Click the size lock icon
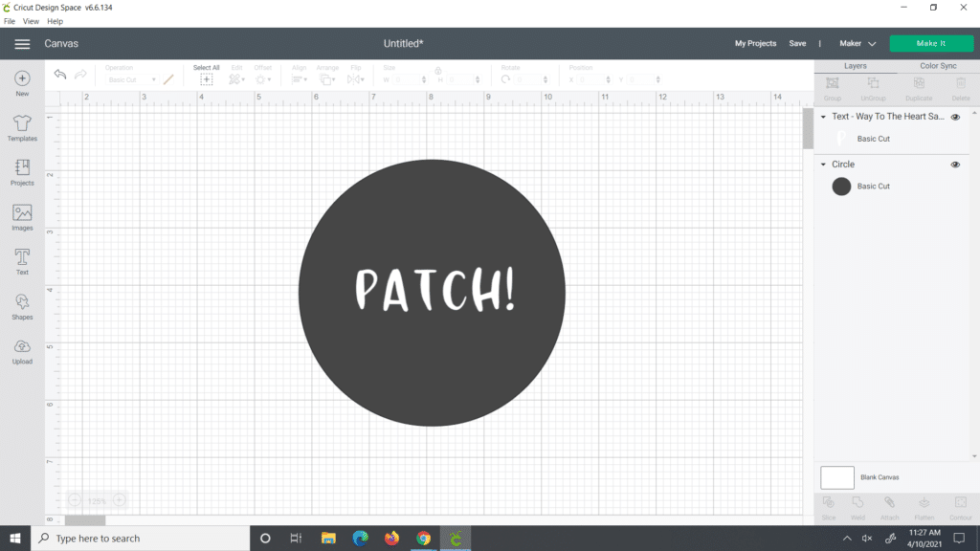The width and height of the screenshot is (980, 551). click(438, 71)
